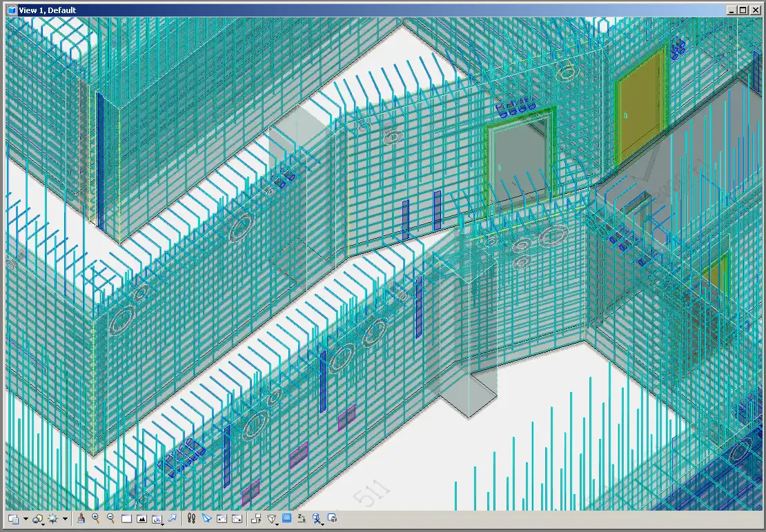Viewport: 766px width, 532px height.
Task: Click the Update View paintbrush icon
Action: point(81,518)
